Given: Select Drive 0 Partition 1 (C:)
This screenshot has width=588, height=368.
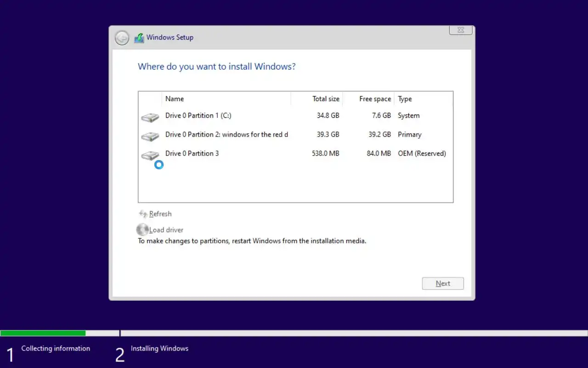Looking at the screenshot, I should [295, 116].
